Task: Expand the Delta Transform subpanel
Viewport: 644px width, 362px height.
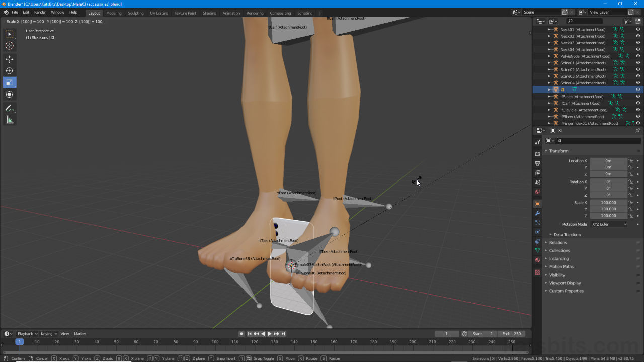Action: tap(567, 234)
